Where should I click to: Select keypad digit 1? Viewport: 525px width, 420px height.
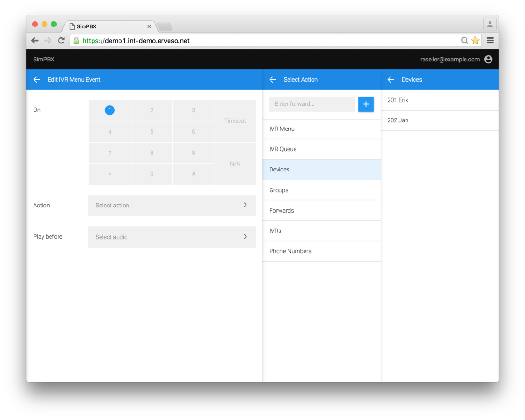pyautogui.click(x=110, y=110)
